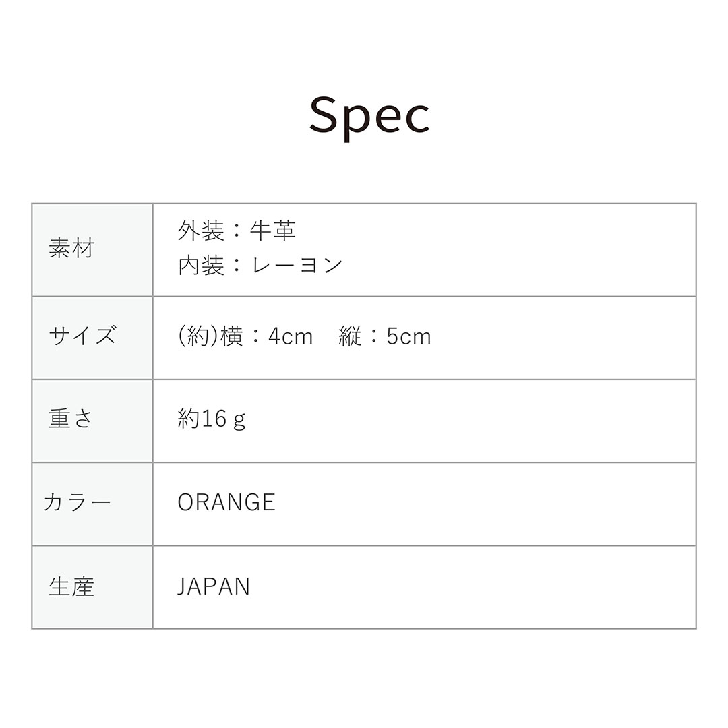Select the 4cm width value
The image size is (728, 728).
(291, 336)
